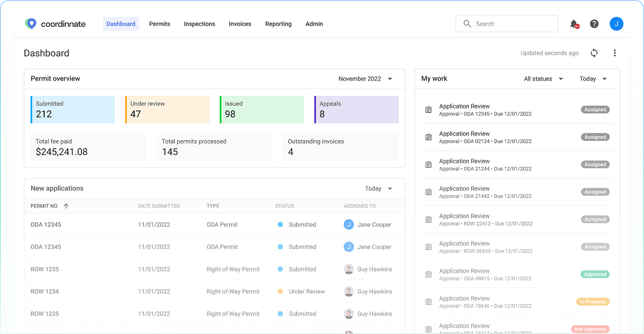The image size is (644, 334).
Task: Go to the Dashboard tab
Action: (x=121, y=24)
